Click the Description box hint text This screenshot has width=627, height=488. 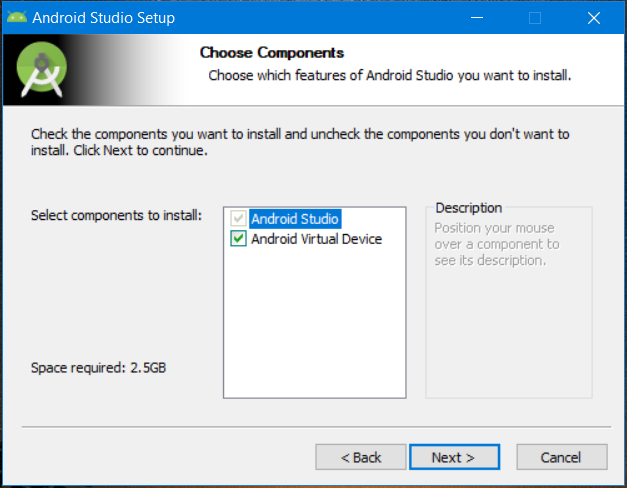tap(497, 244)
